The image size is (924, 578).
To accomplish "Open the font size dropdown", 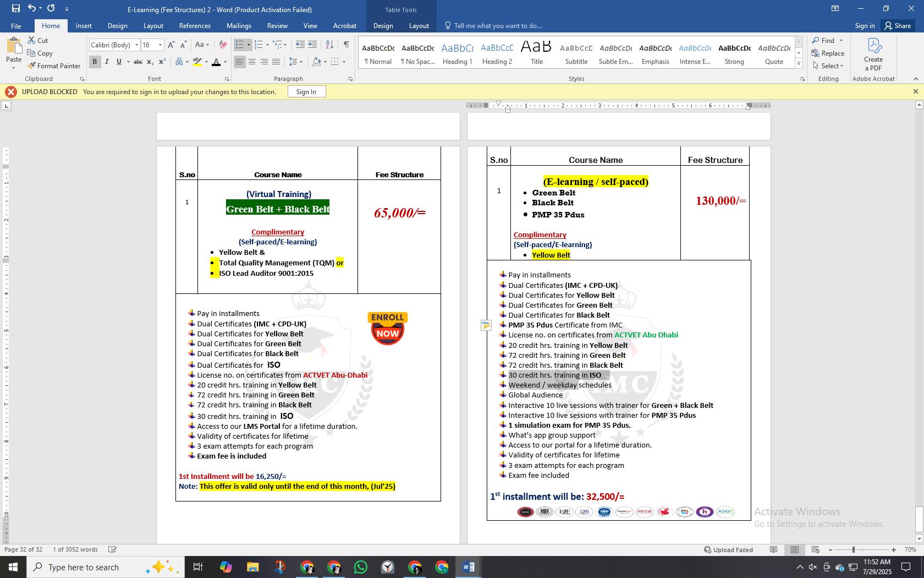I will click(160, 45).
